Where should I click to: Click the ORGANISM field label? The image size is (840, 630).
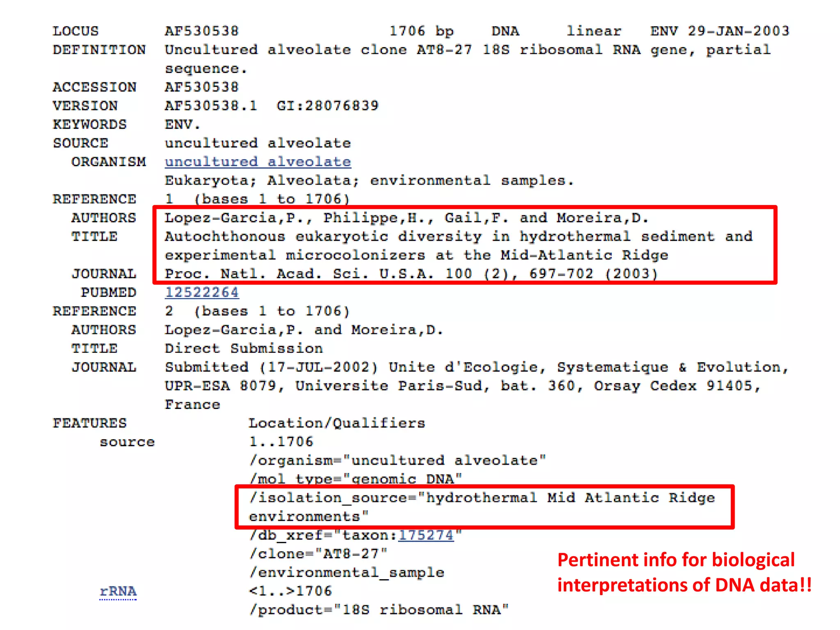(108, 162)
